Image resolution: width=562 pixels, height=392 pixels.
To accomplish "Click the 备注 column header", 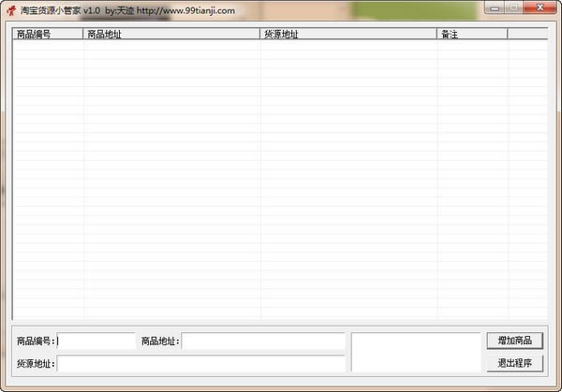I will (472, 34).
